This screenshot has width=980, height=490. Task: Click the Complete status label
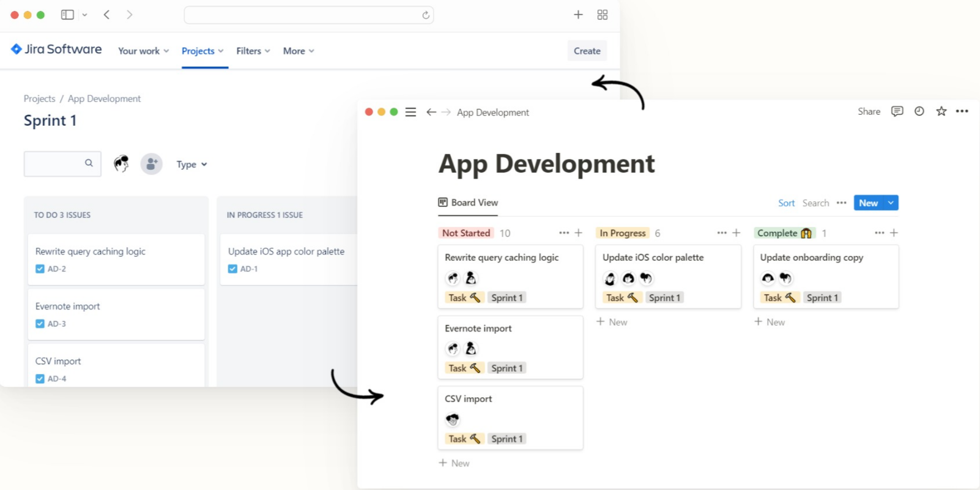pyautogui.click(x=785, y=233)
